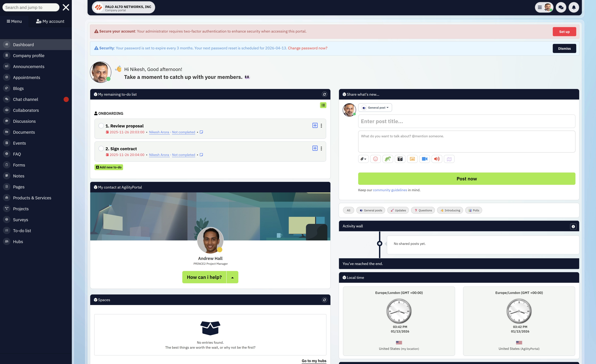596x364 pixels.
Task: Open the map location icon in post composer
Action: (x=449, y=159)
